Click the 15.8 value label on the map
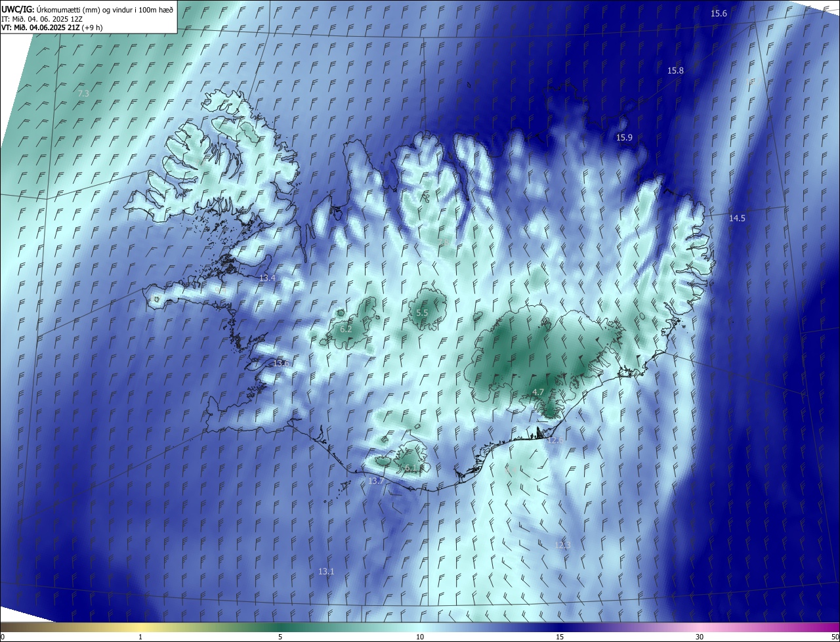Image resolution: width=840 pixels, height=642 pixels. tap(675, 71)
